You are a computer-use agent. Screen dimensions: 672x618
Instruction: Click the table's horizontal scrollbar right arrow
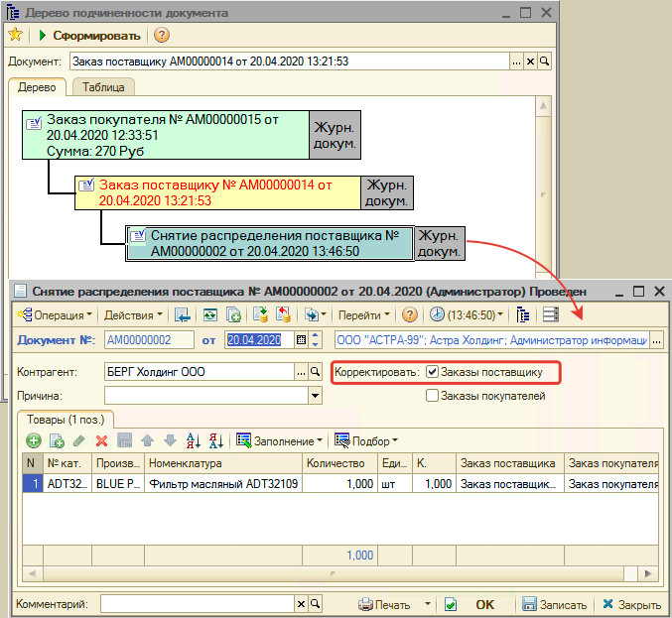647,573
